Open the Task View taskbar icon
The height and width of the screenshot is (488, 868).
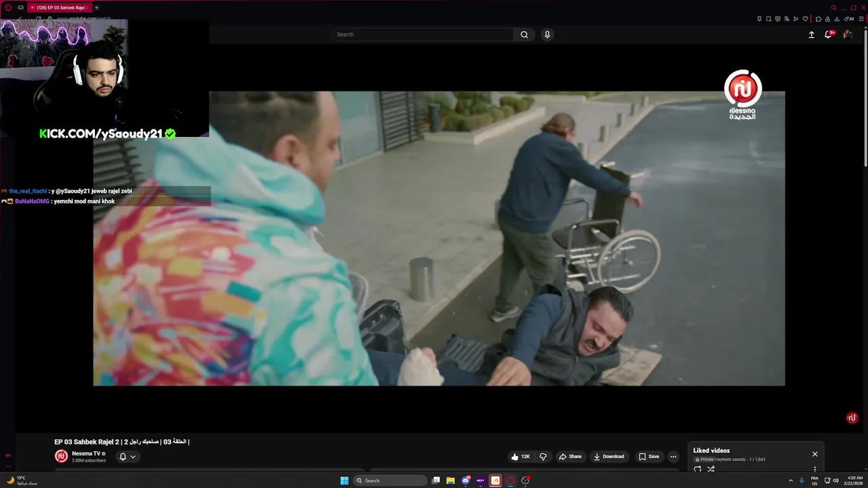436,481
